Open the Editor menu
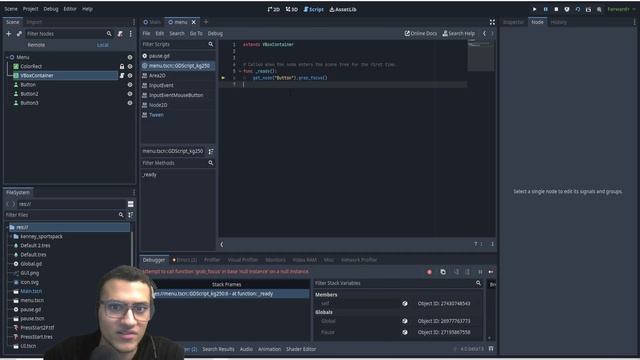The width and height of the screenshot is (640, 360). point(70,9)
